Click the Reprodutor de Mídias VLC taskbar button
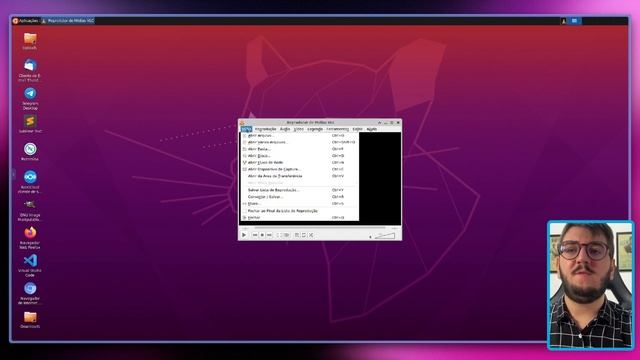640x360 pixels. tap(68, 20)
